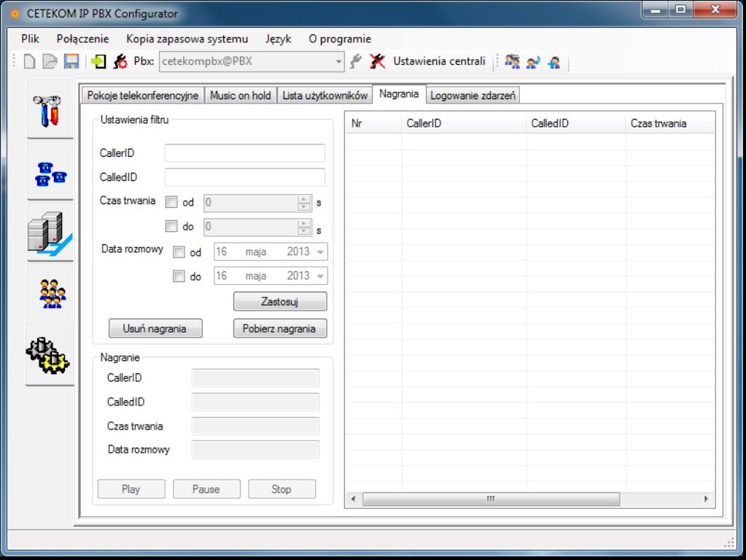The height and width of the screenshot is (560, 746).
Task: Tick the Data rozmowy 'do' checkbox
Action: [179, 276]
